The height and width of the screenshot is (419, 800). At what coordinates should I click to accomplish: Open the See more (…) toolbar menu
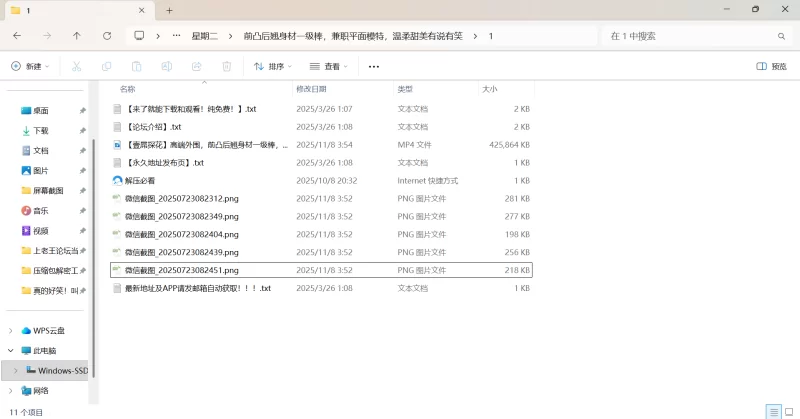coord(374,67)
